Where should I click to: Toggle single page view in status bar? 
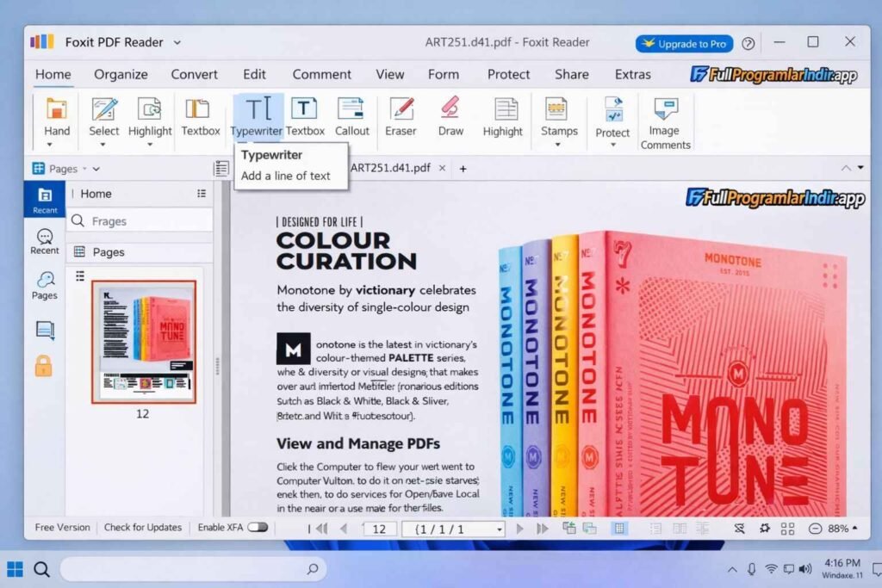click(x=620, y=528)
